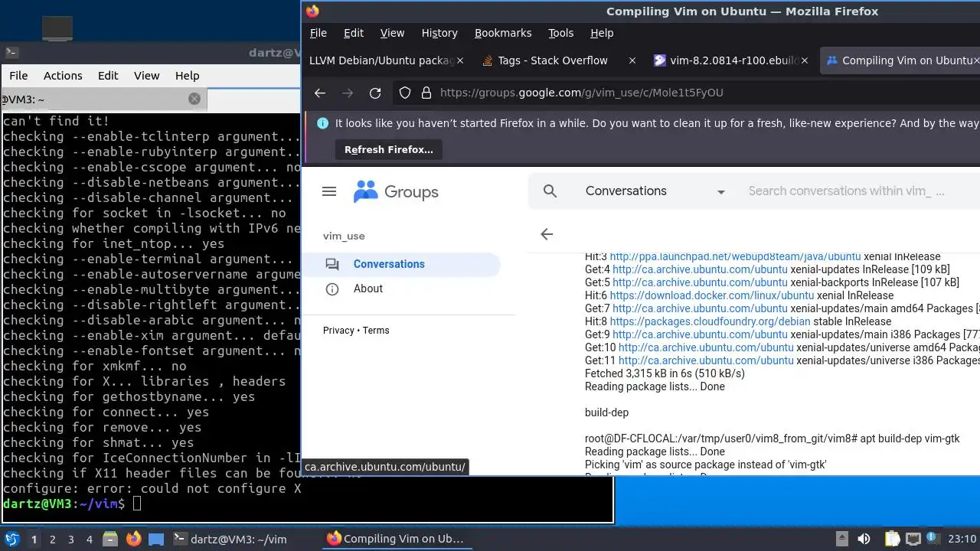Close the Tags - Stack Overflow tab
Viewport: 980px width, 551px height.
tap(632, 60)
